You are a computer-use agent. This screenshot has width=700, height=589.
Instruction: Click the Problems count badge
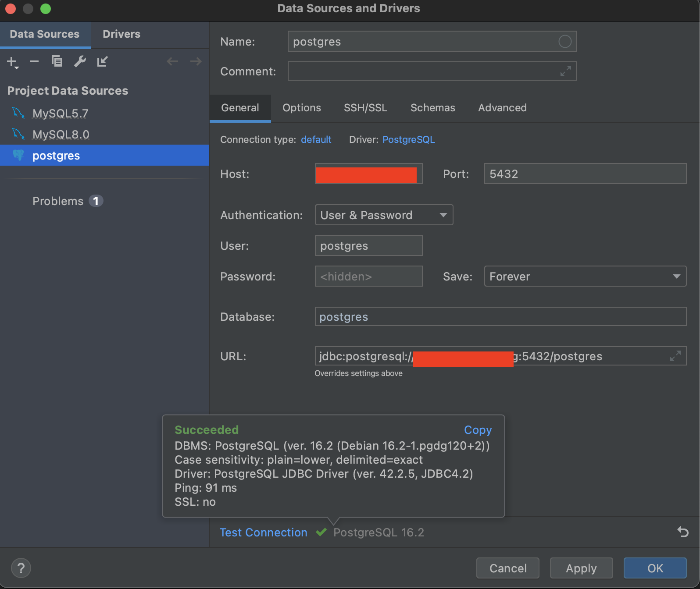(96, 201)
